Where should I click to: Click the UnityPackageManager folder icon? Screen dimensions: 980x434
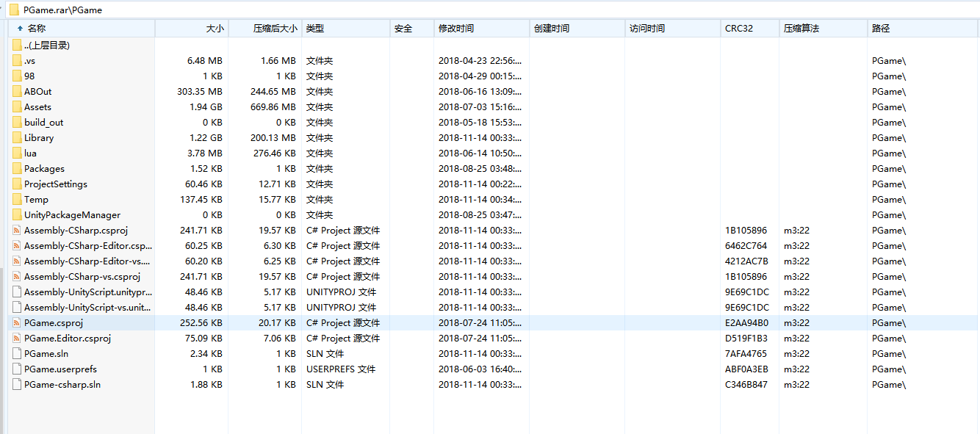pos(17,215)
